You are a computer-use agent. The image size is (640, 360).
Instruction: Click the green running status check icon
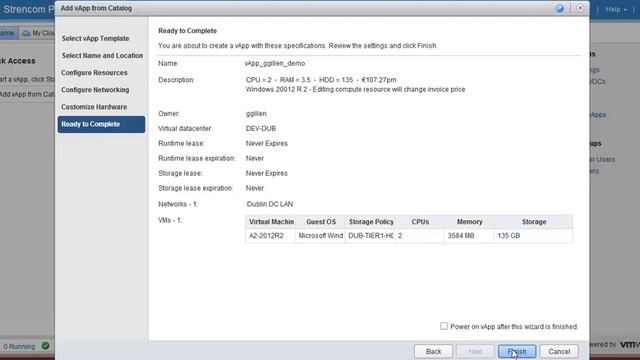pos(45,346)
